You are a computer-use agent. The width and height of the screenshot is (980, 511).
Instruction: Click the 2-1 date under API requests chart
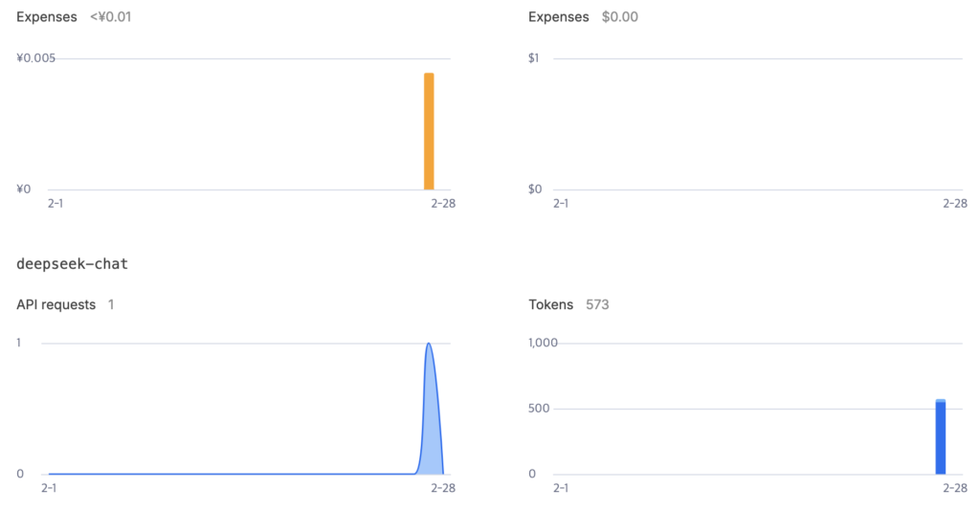(x=49, y=488)
